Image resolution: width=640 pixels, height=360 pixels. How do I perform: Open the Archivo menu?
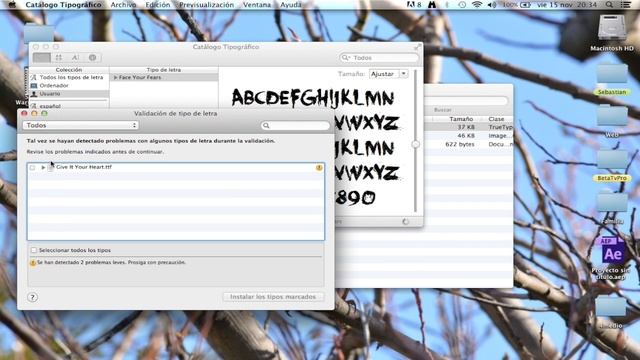click(123, 4)
